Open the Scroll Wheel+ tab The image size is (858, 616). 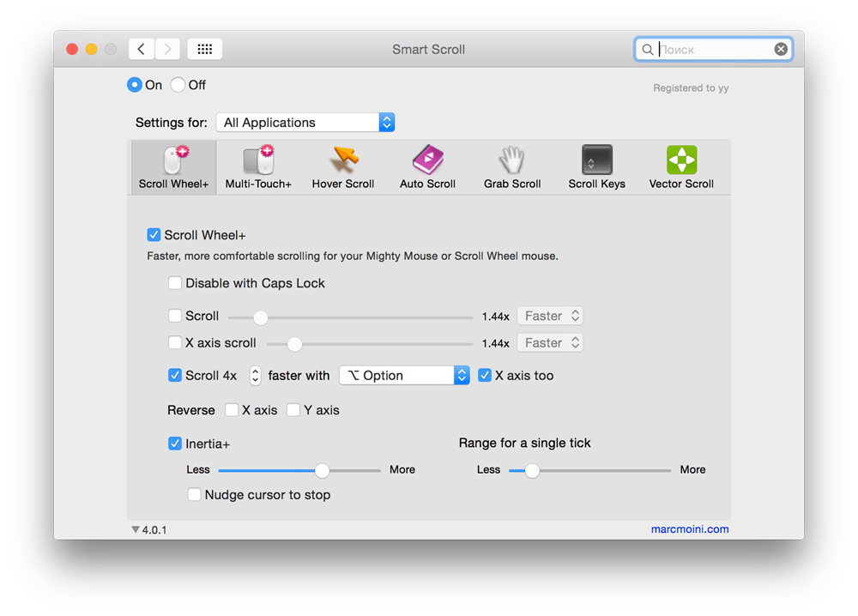pos(173,167)
